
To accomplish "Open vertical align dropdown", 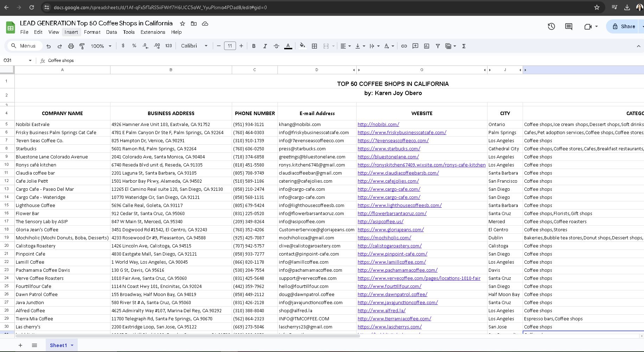I will click(360, 46).
